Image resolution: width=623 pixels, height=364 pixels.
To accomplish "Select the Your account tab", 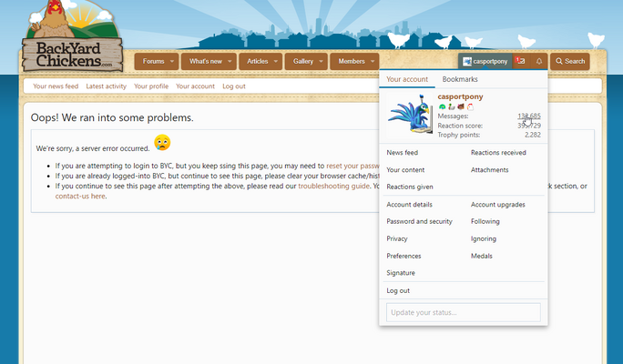I will click(x=407, y=80).
